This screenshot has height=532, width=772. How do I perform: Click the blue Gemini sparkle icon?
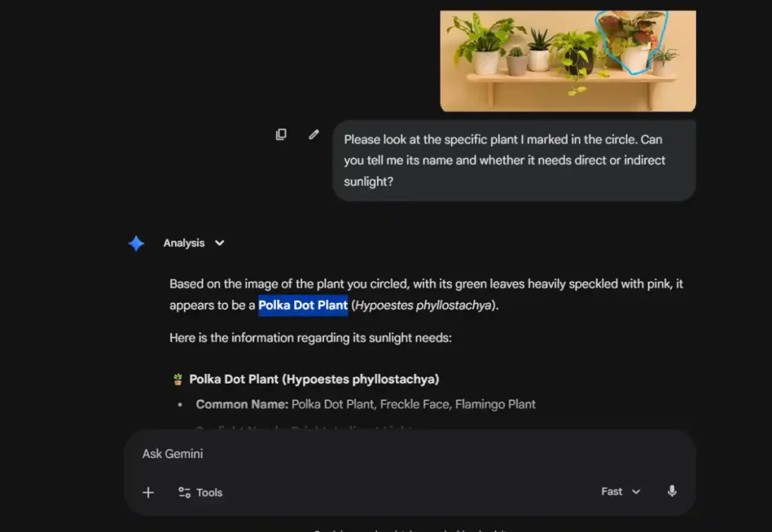click(x=136, y=243)
